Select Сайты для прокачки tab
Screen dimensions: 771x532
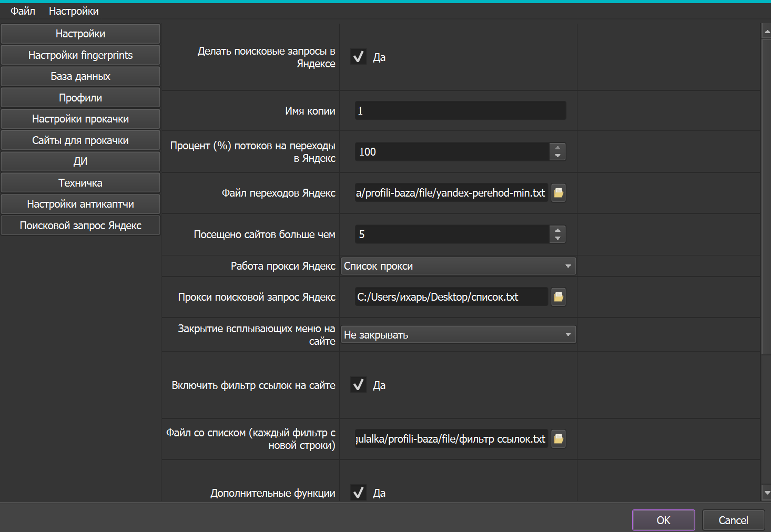[x=80, y=140]
